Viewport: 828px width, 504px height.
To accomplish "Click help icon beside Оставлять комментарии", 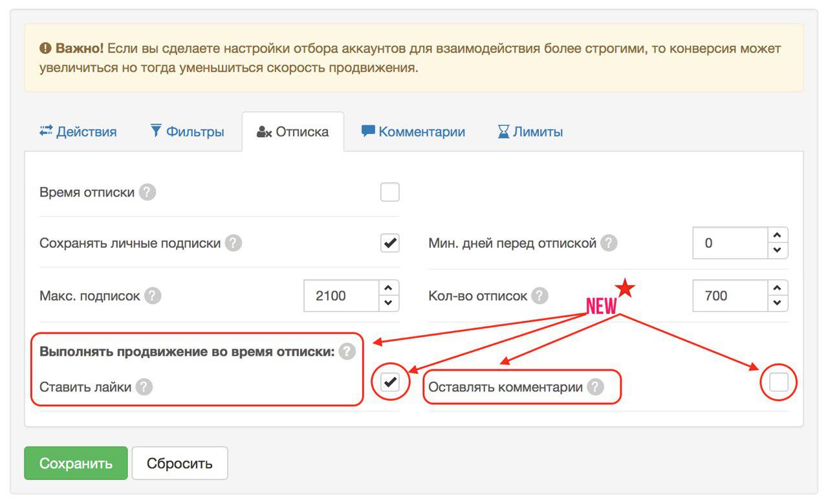I will click(595, 388).
